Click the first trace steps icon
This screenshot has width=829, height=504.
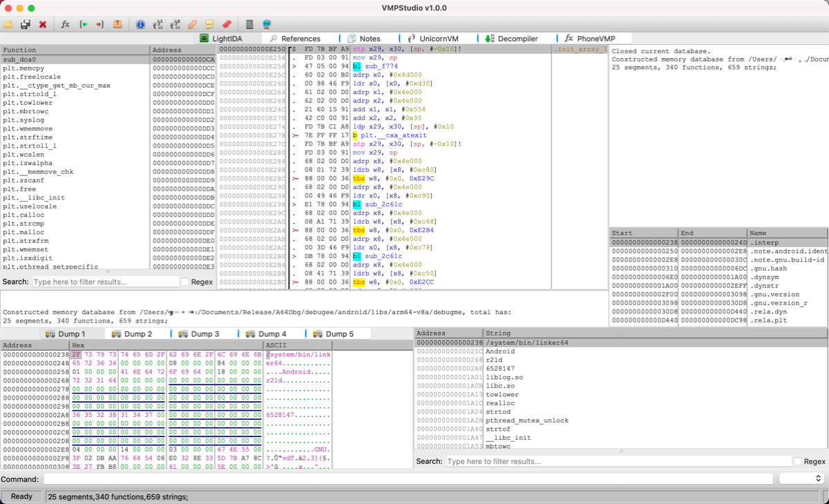pyautogui.click(x=158, y=24)
